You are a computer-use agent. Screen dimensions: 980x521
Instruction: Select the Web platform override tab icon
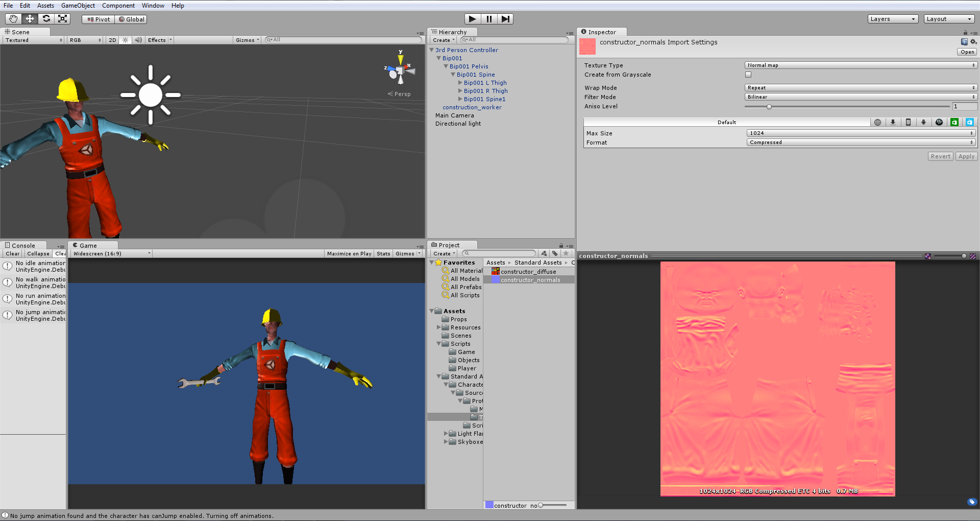pos(877,122)
